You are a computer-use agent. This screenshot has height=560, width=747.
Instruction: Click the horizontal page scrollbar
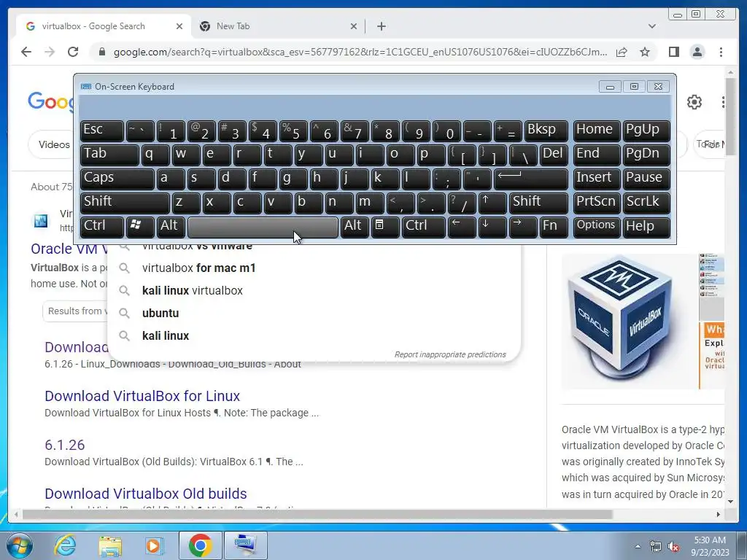point(317,514)
